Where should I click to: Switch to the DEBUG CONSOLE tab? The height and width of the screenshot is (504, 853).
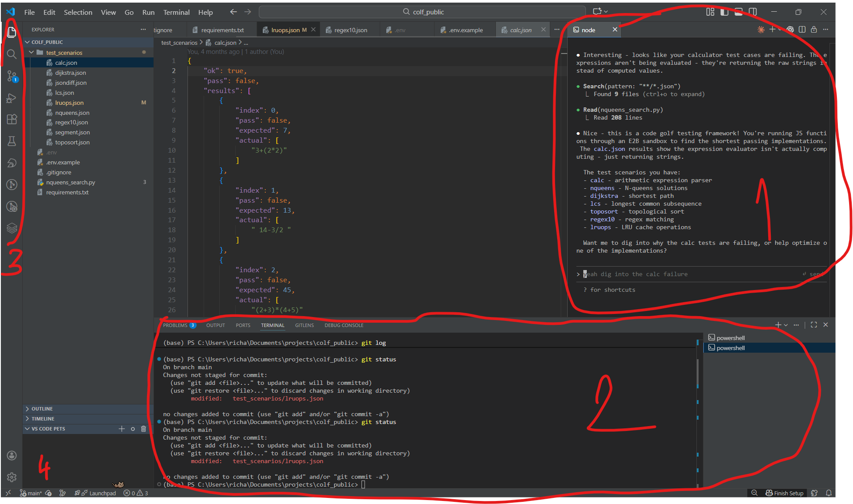coord(344,325)
